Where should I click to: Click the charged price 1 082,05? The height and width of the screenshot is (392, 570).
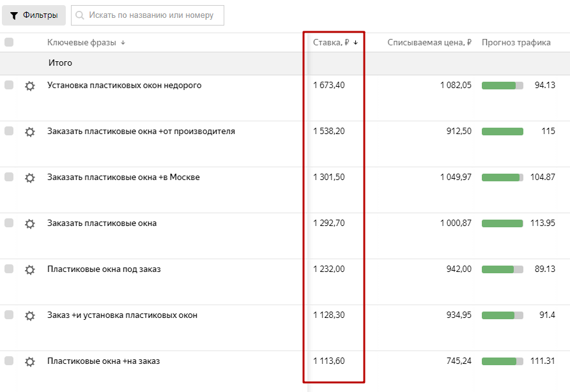[456, 85]
